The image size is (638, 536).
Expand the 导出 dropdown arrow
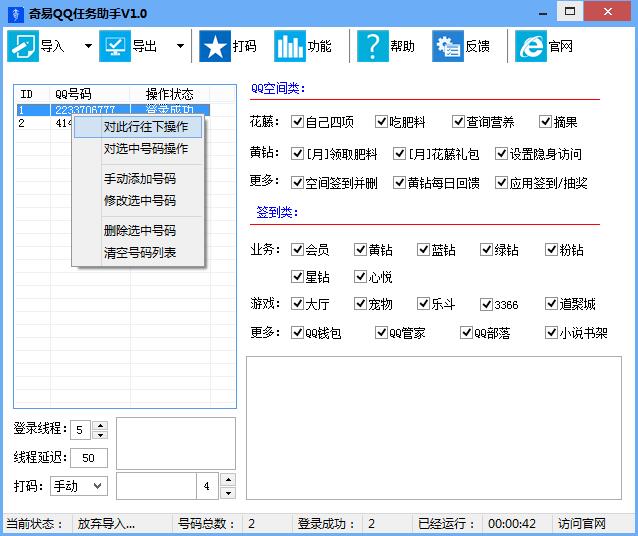pos(180,47)
